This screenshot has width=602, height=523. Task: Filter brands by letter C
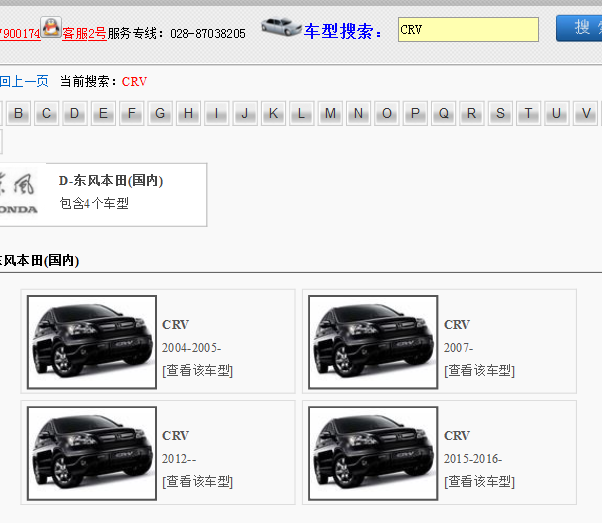click(x=46, y=113)
